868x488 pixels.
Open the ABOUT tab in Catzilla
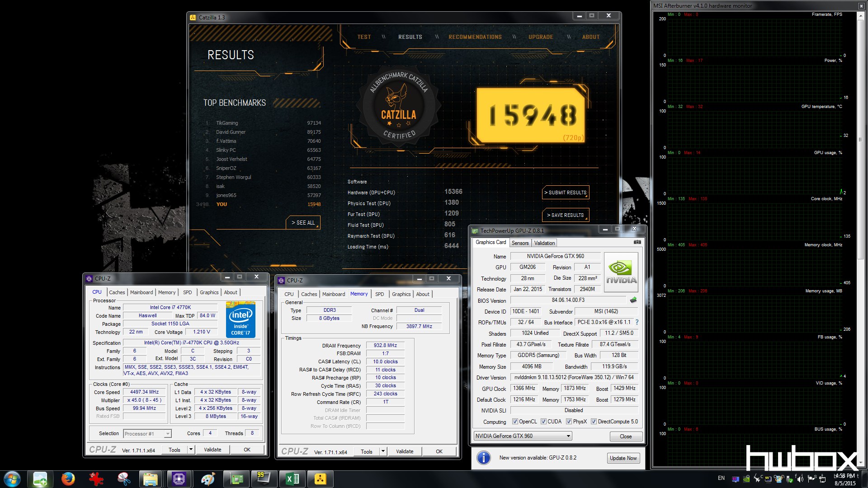pos(590,37)
